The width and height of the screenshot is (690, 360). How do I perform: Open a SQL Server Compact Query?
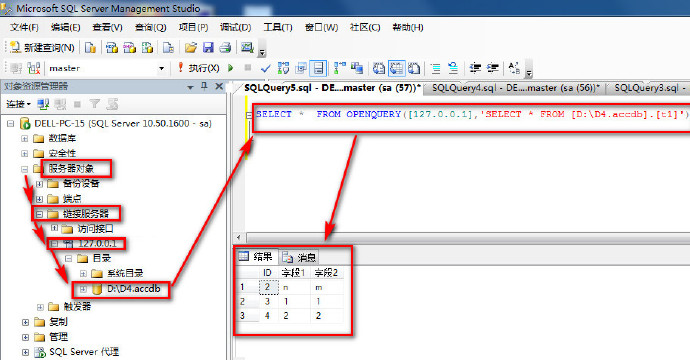(x=168, y=48)
